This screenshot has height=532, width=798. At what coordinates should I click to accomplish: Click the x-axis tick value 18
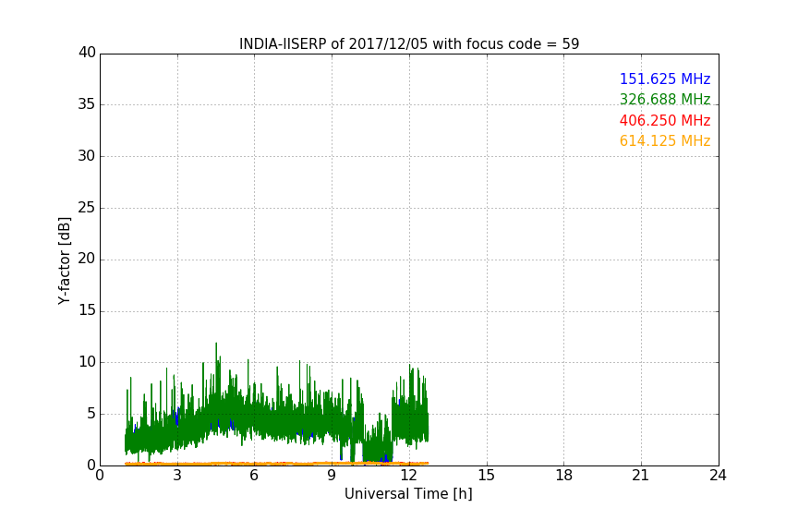[564, 476]
